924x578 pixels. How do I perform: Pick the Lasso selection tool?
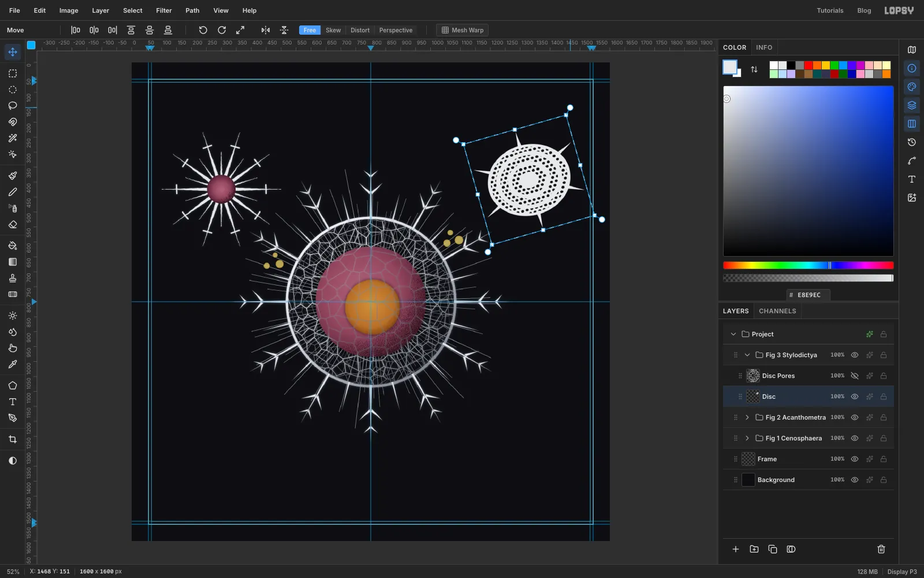tap(13, 106)
